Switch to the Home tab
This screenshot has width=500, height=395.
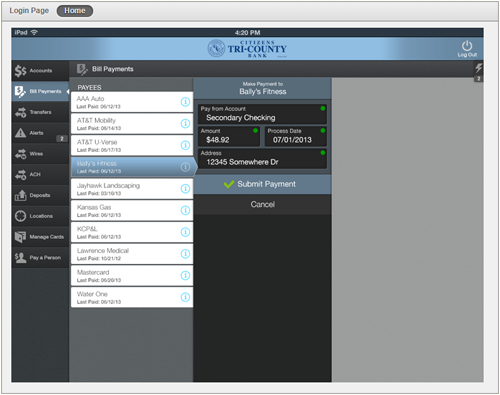click(75, 11)
